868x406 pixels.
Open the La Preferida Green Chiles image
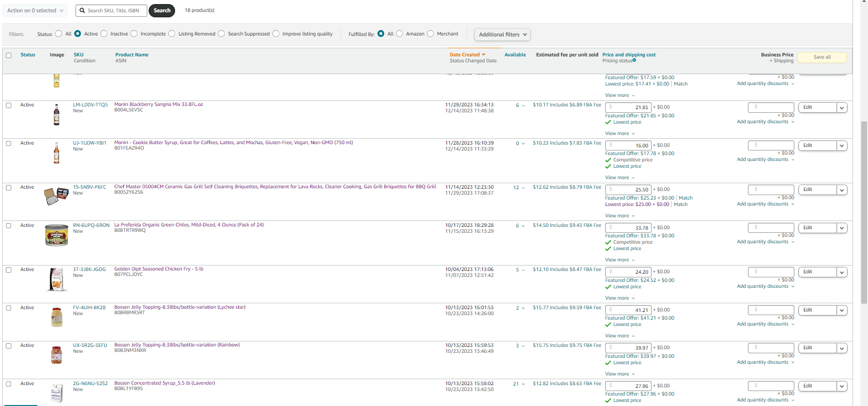click(x=56, y=235)
